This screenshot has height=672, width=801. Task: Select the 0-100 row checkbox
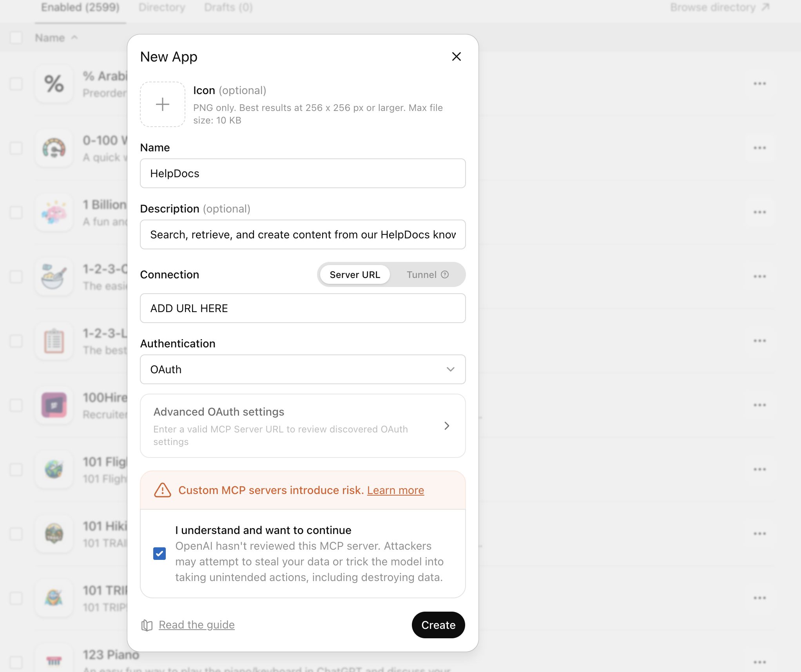16,148
